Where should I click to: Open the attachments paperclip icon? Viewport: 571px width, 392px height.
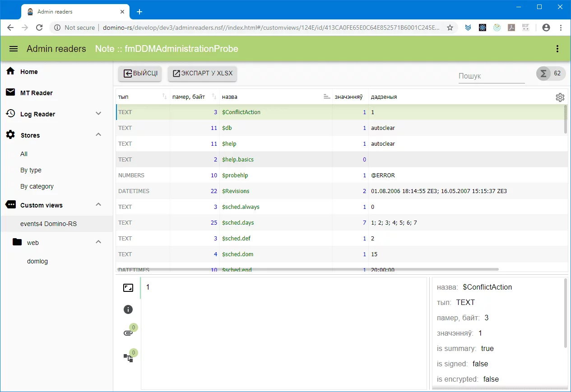click(128, 333)
